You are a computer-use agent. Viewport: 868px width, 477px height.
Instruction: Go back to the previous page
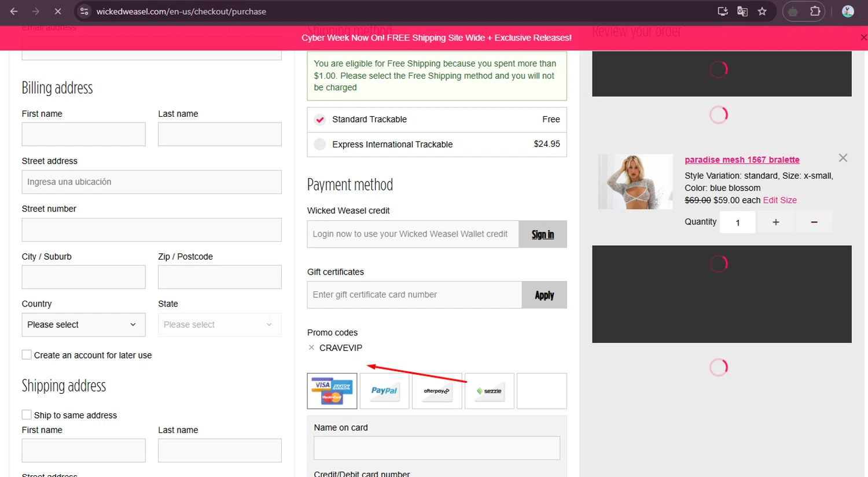[14, 12]
